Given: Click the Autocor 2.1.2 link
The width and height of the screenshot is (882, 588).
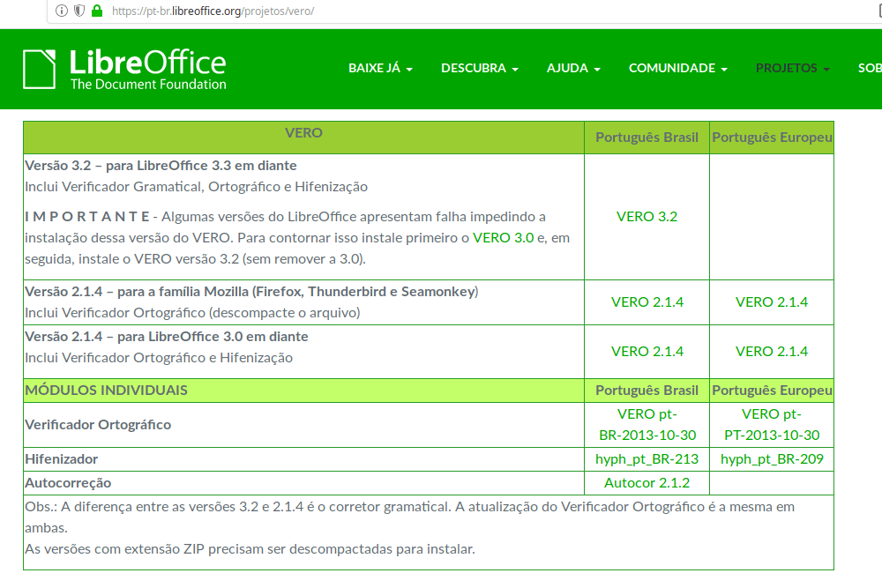Looking at the screenshot, I should pyautogui.click(x=647, y=483).
